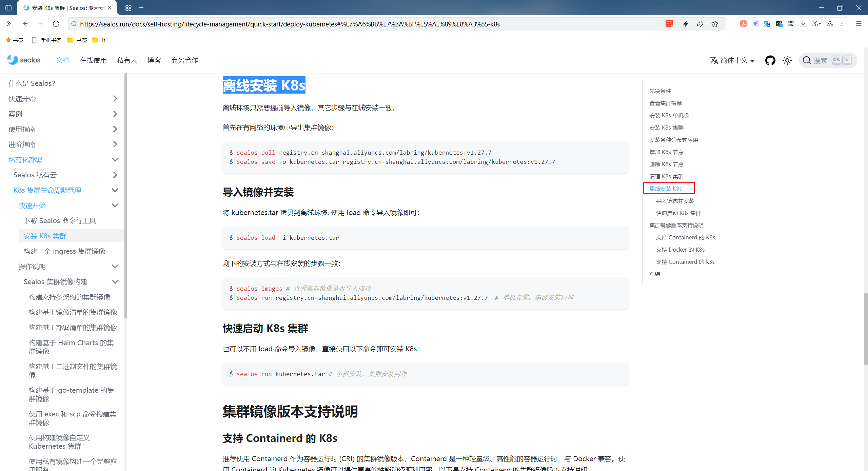Click the forward navigation arrow
The image size is (868, 471).
click(41, 24)
